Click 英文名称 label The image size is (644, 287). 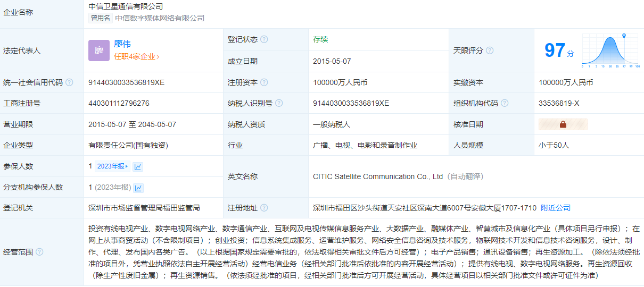coord(243,176)
